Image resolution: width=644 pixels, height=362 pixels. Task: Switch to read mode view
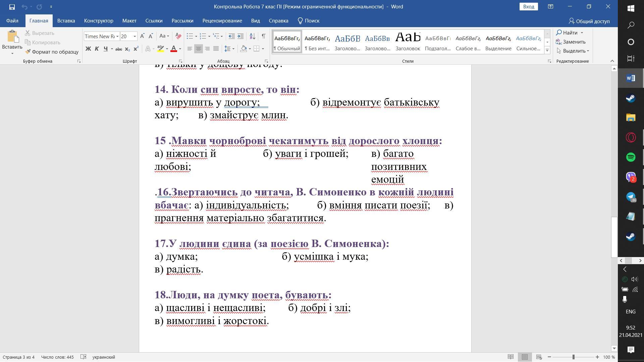[511, 357]
